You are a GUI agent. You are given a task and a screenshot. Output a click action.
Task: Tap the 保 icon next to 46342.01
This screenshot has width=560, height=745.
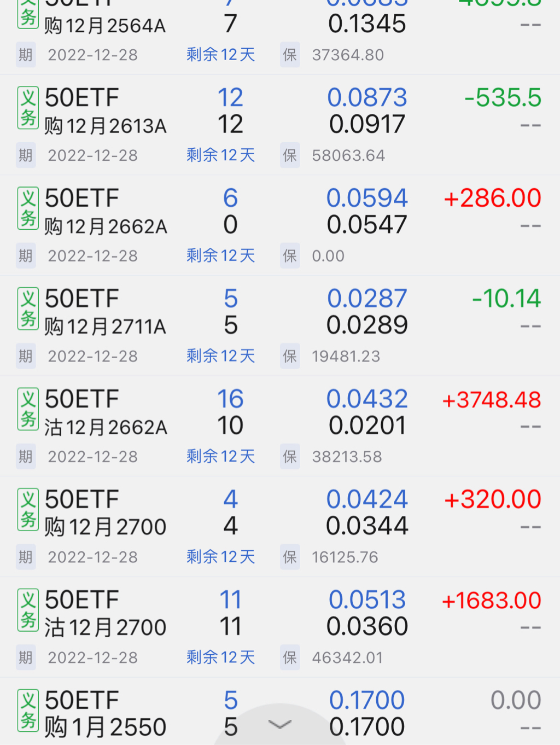[x=290, y=657]
